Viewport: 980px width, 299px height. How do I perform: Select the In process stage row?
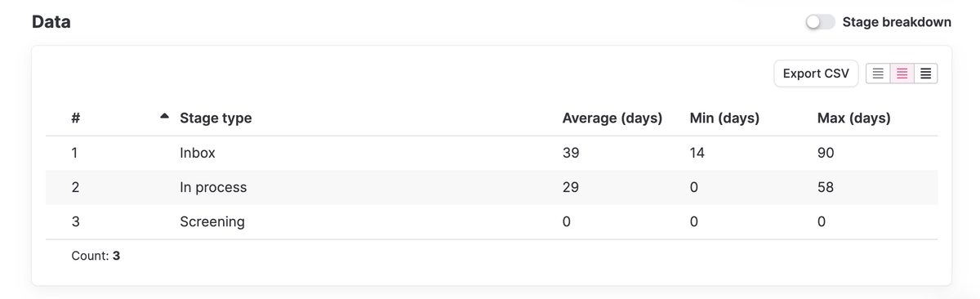(492, 187)
